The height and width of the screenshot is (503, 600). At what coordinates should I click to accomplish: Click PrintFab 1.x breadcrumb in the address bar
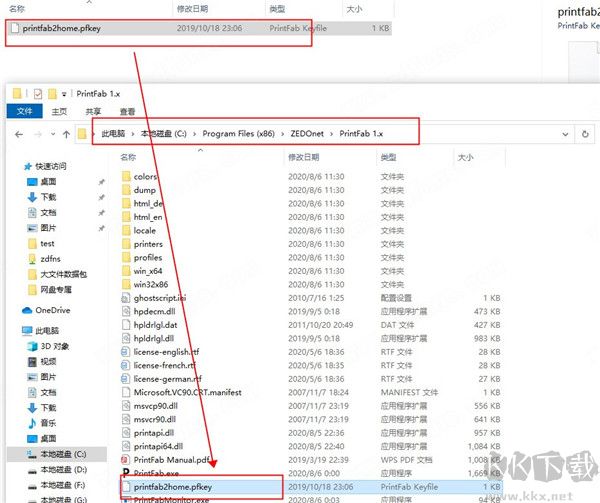361,133
